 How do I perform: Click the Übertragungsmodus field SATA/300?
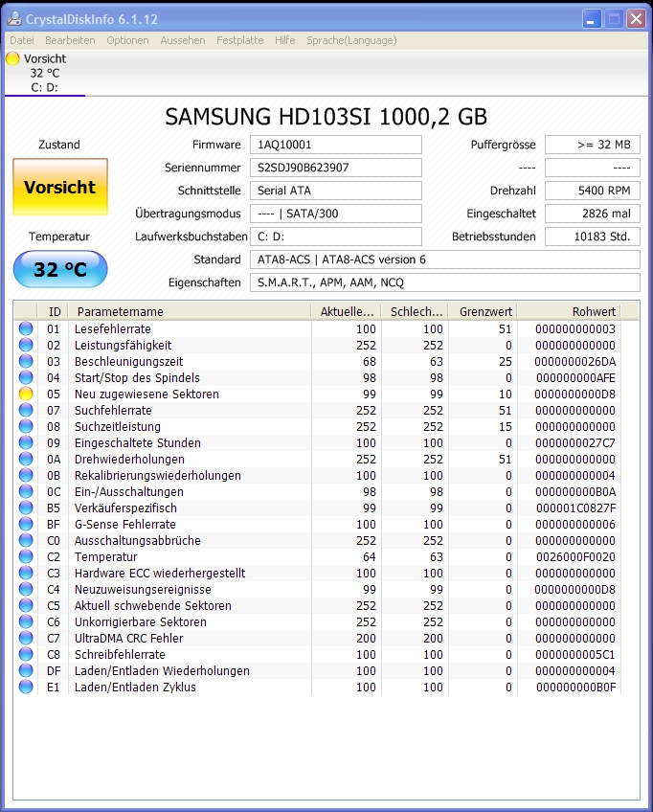(335, 214)
